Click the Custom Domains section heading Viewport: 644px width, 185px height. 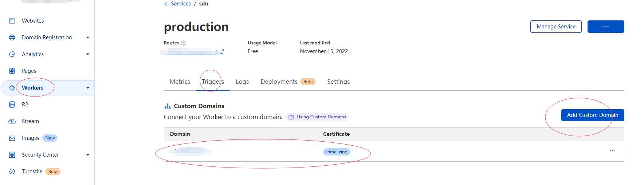pyautogui.click(x=199, y=106)
